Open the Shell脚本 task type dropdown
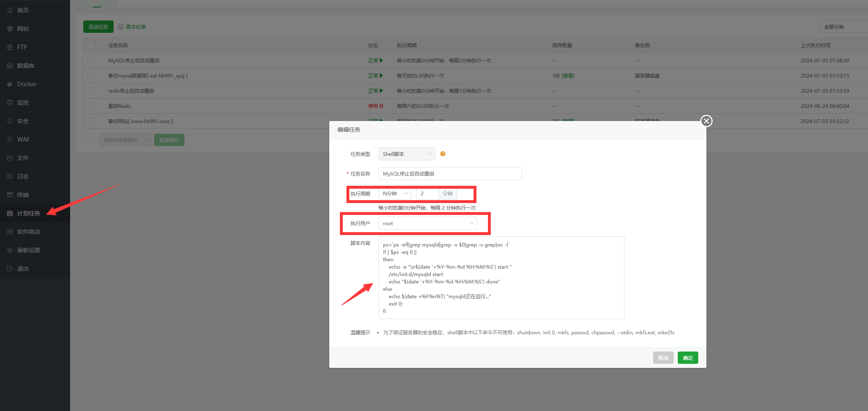The width and height of the screenshot is (868, 411). click(406, 154)
